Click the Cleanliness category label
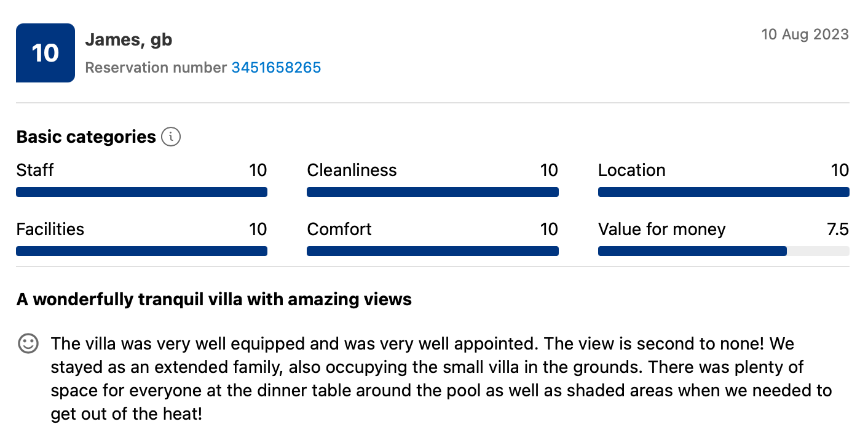 click(352, 170)
